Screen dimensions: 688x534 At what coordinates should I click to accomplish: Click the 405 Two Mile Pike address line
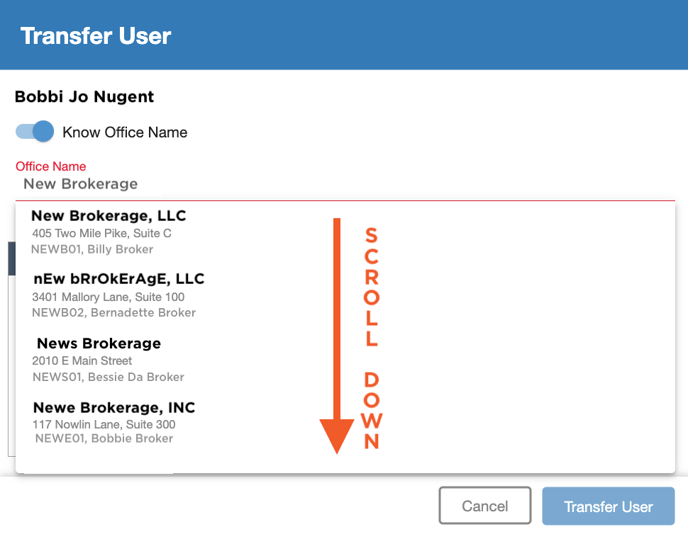point(101,233)
